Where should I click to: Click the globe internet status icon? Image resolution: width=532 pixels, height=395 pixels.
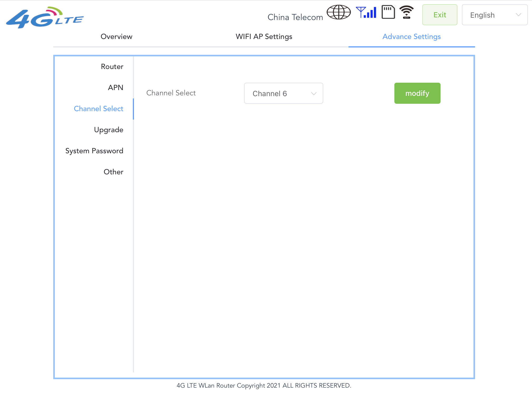(338, 12)
